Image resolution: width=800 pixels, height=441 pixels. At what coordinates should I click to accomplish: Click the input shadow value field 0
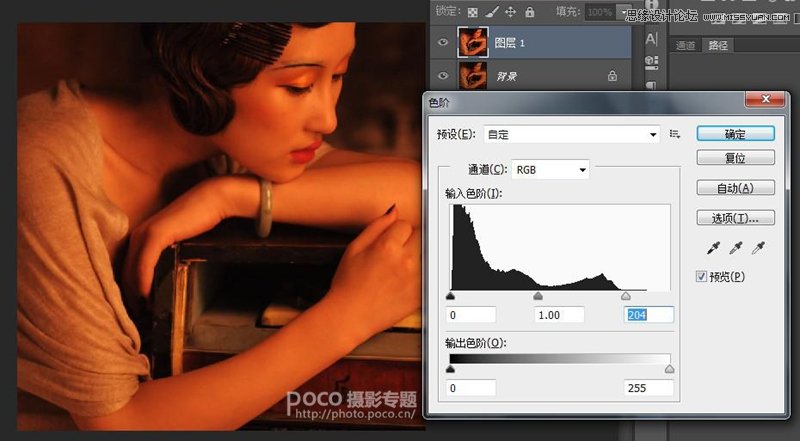471,315
